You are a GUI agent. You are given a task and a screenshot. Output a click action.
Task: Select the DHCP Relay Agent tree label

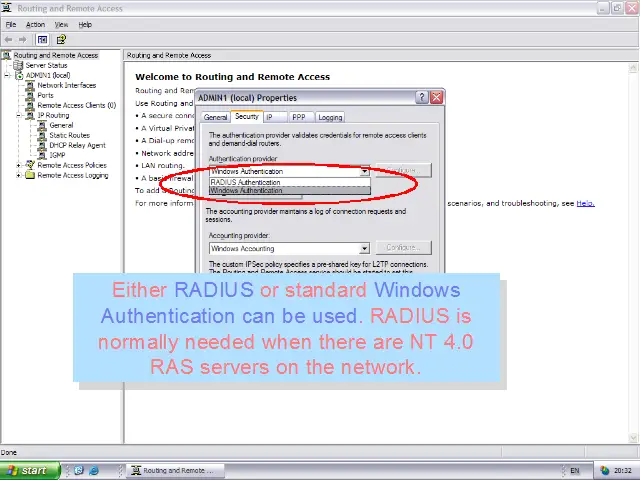tap(78, 145)
